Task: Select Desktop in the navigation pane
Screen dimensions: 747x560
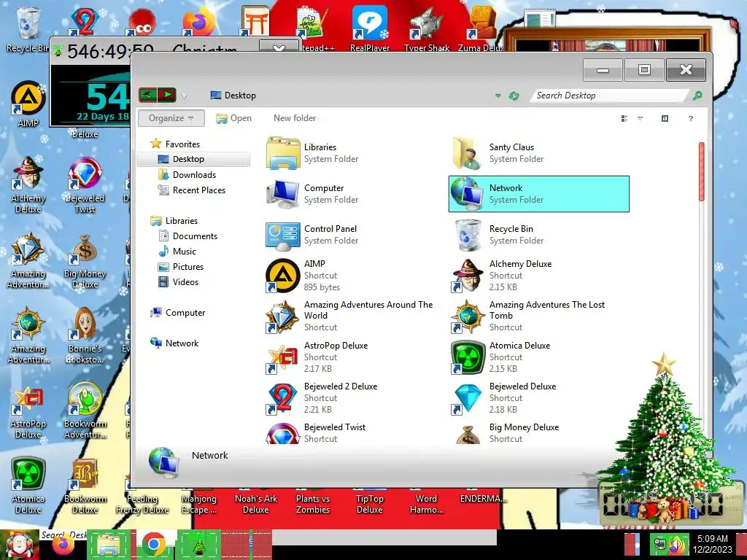Action: pyautogui.click(x=193, y=159)
